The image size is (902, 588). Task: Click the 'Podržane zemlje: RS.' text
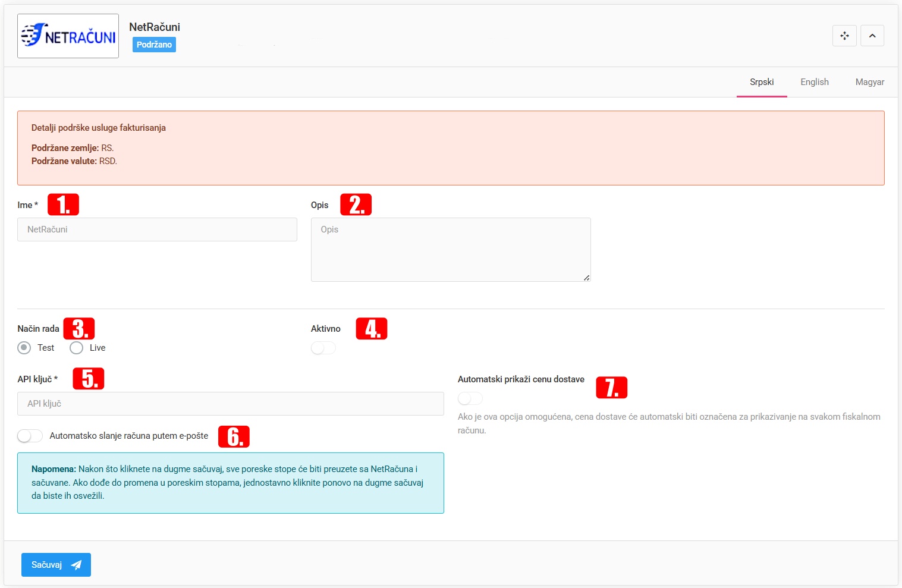pos(73,148)
